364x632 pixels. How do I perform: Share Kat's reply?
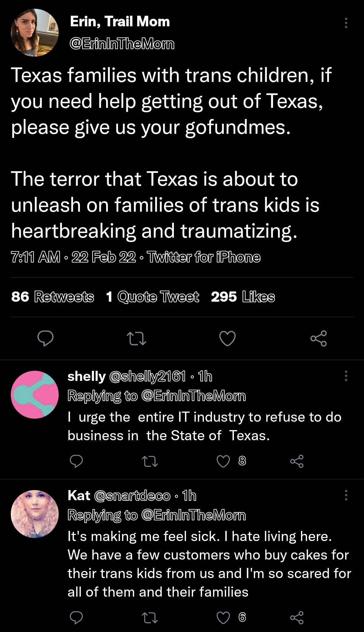coord(297,618)
